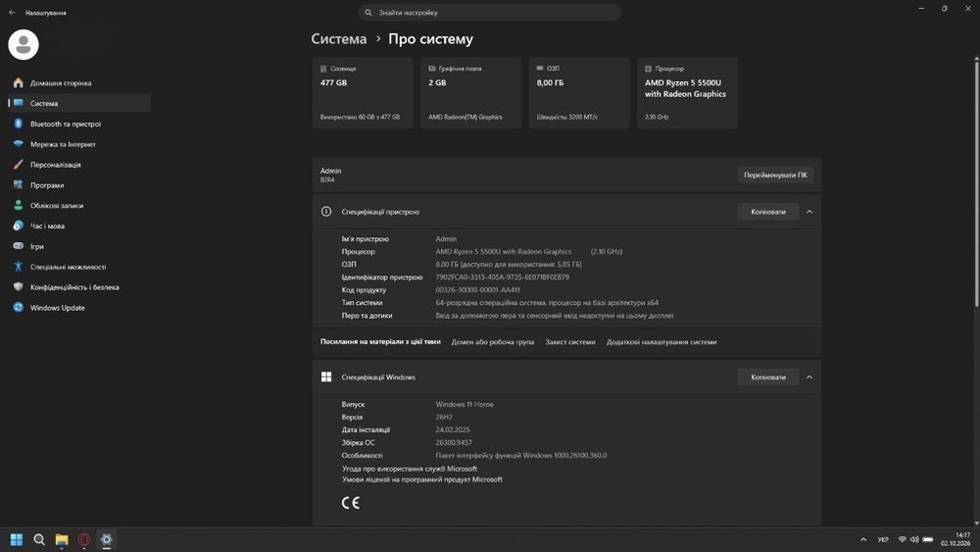Image resolution: width=980 pixels, height=552 pixels.
Task: Open Opera browser from taskbar
Action: pyautogui.click(x=83, y=539)
